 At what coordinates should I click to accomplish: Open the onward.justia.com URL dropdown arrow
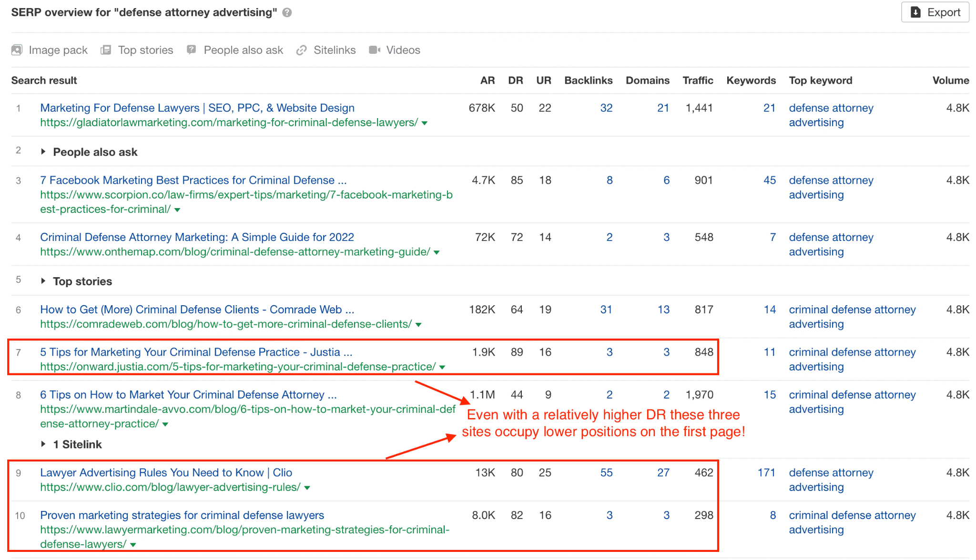pyautogui.click(x=442, y=368)
